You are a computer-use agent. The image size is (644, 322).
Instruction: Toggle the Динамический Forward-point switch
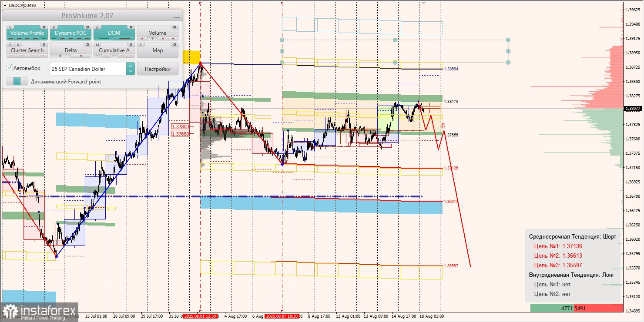point(17,81)
